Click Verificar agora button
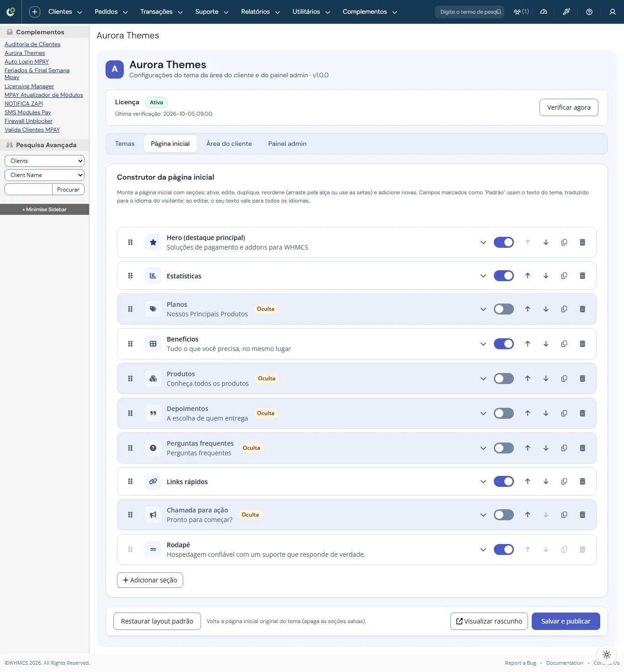The image size is (624, 672). coord(569,107)
